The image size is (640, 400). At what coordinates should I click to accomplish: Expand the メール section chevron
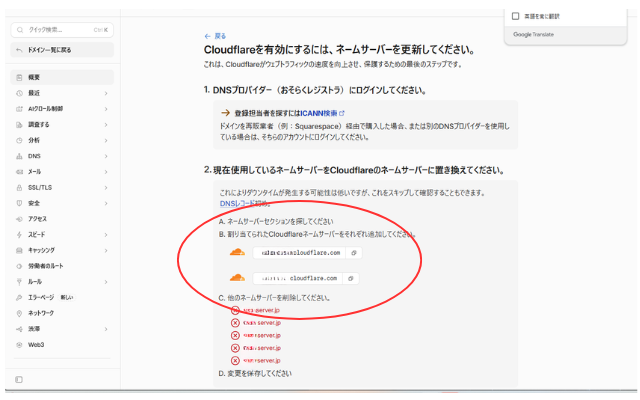point(106,172)
